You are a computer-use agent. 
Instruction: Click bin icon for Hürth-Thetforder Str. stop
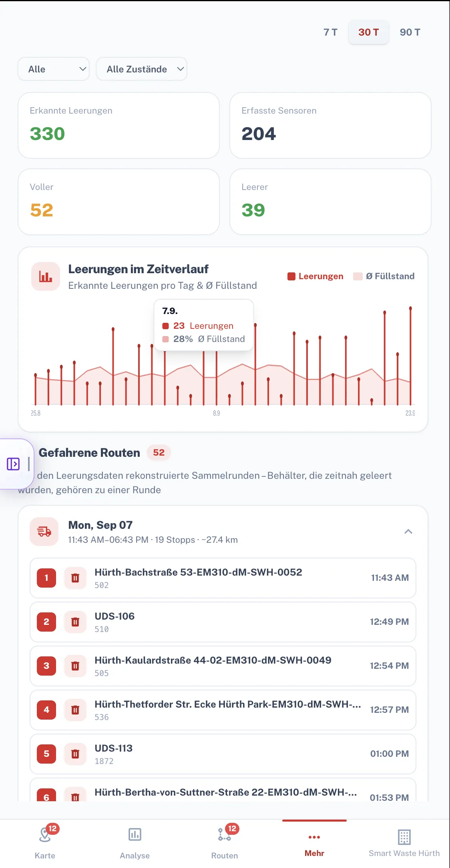[75, 710]
